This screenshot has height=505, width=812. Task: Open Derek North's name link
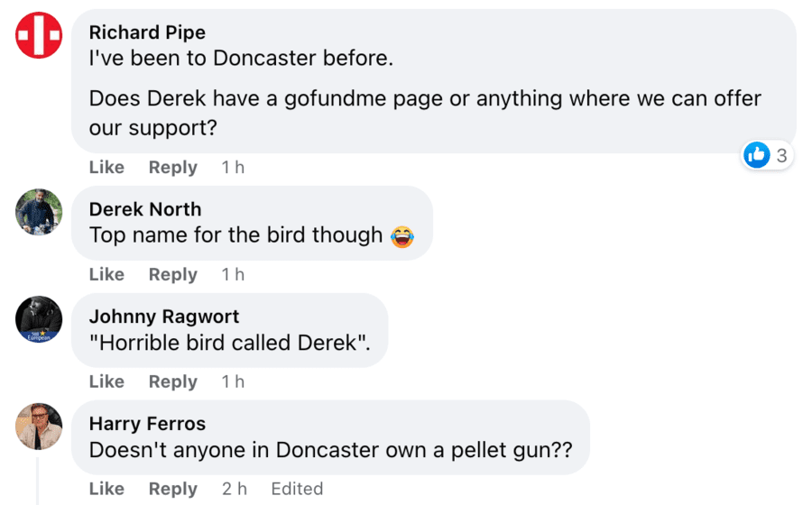coord(145,209)
